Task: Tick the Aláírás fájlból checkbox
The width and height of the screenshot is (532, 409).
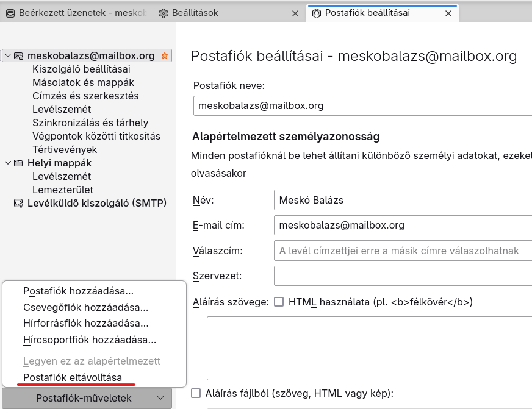Action: [196, 393]
